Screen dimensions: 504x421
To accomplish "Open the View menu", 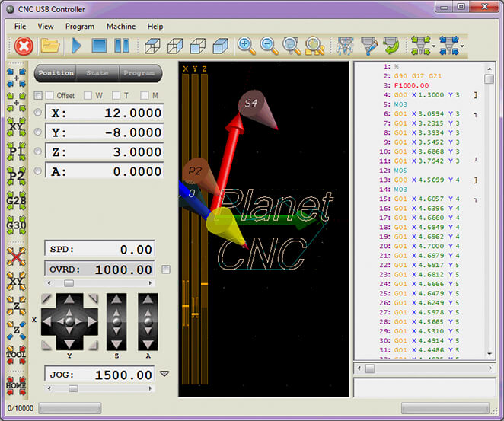I will pos(46,27).
